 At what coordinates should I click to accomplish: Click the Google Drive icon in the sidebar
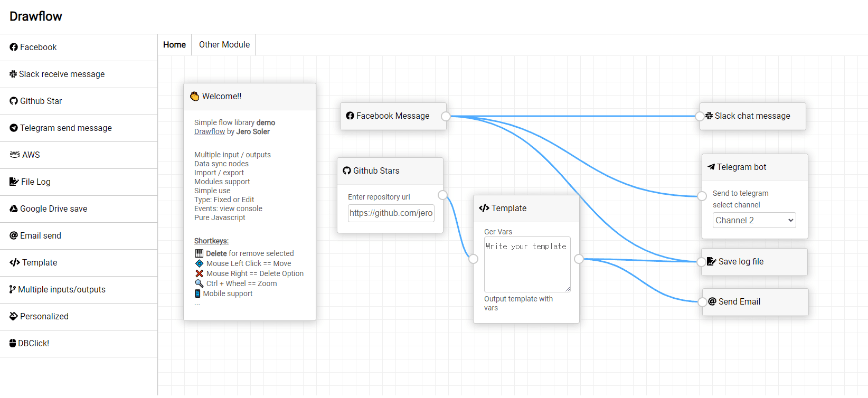14,209
